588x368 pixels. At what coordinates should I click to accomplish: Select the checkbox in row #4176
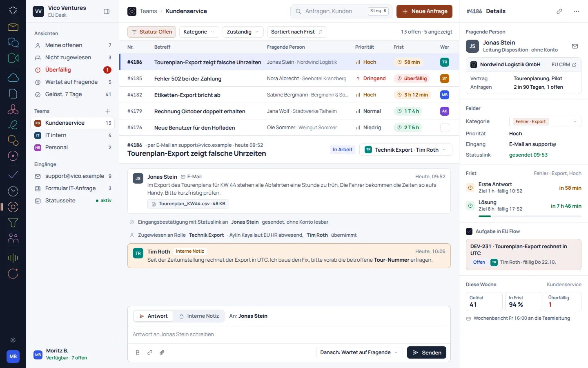tap(445, 128)
